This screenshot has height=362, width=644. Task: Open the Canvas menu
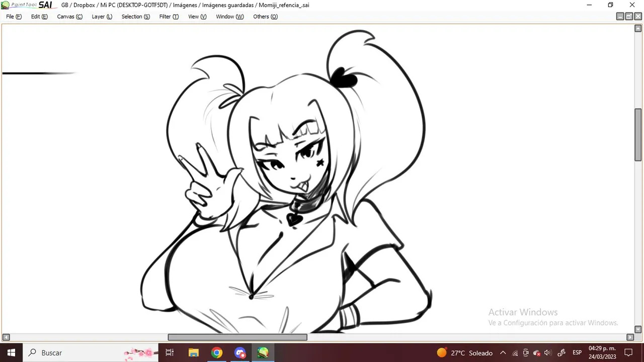point(69,17)
